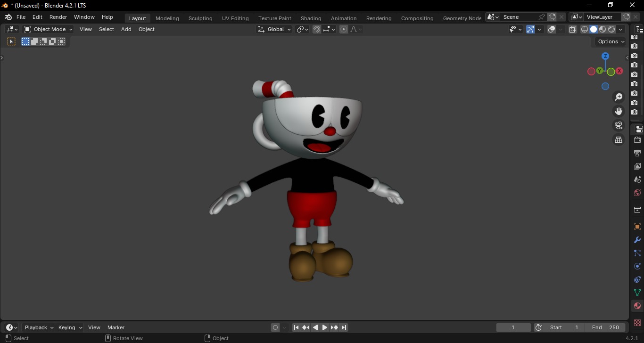Image resolution: width=644 pixels, height=343 pixels.
Task: Choose the Extend selection mode icon
Action: [x=34, y=41]
